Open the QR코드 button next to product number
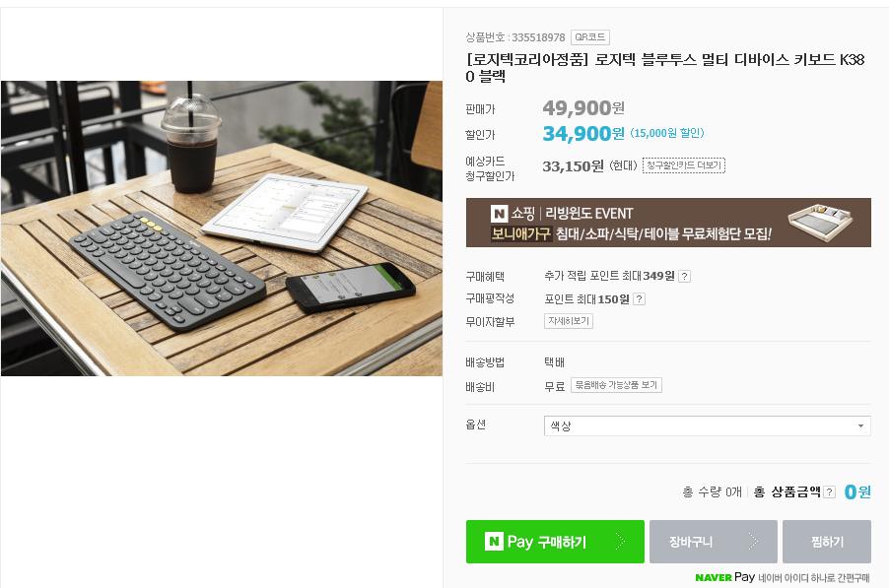Screen dimensions: 889x588 [x=589, y=37]
